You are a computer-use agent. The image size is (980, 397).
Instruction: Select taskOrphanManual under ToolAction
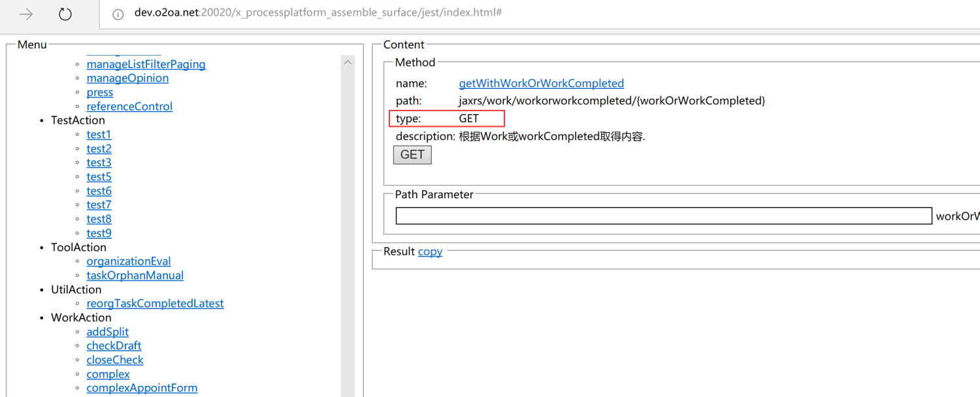pyautogui.click(x=135, y=275)
